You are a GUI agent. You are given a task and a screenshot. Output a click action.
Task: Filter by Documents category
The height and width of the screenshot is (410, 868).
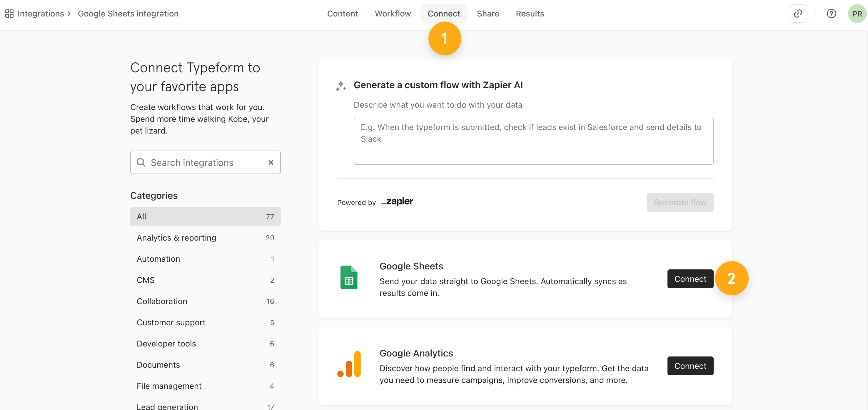[205, 365]
